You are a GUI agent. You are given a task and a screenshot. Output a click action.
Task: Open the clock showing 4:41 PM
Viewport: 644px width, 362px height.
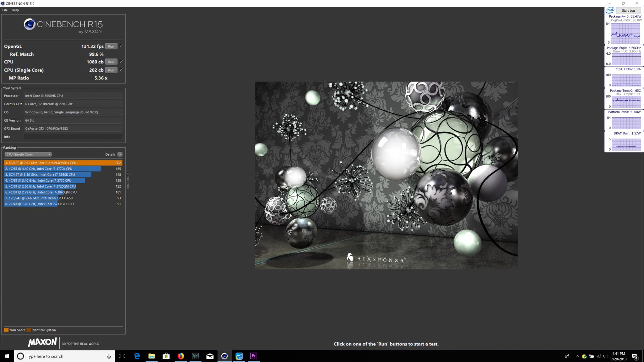(x=619, y=356)
